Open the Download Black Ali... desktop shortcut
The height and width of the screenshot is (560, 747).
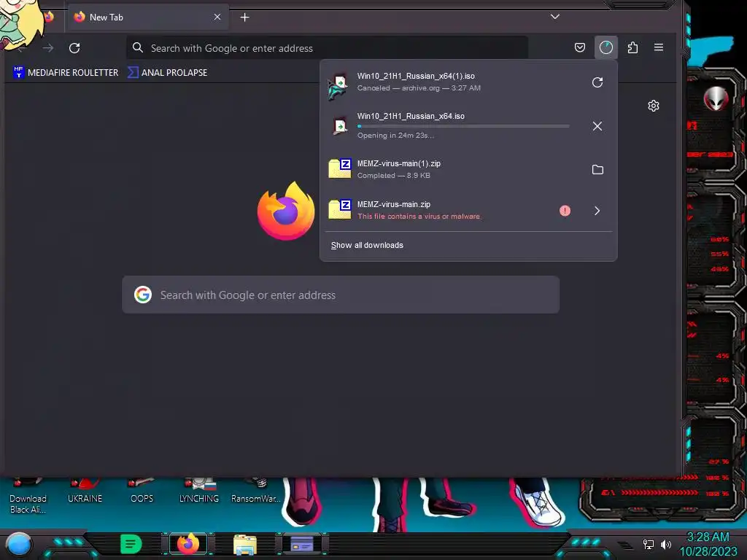pyautogui.click(x=28, y=497)
